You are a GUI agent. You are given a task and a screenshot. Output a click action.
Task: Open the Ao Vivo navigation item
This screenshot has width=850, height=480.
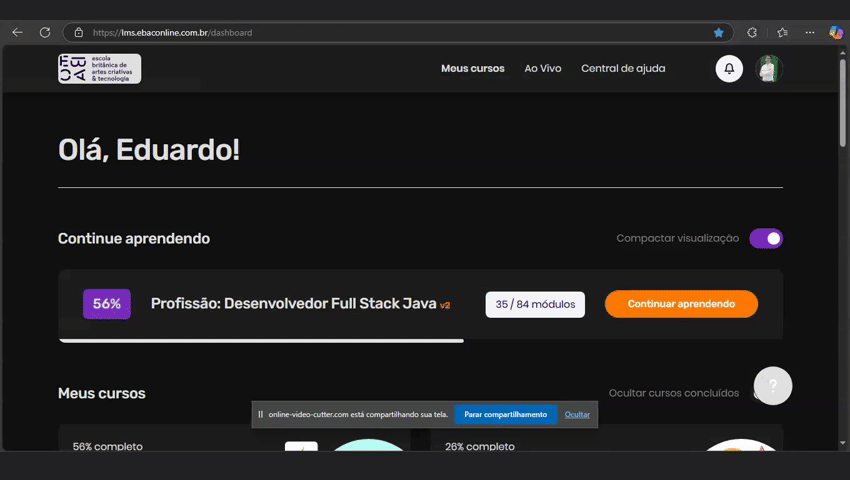[543, 68]
